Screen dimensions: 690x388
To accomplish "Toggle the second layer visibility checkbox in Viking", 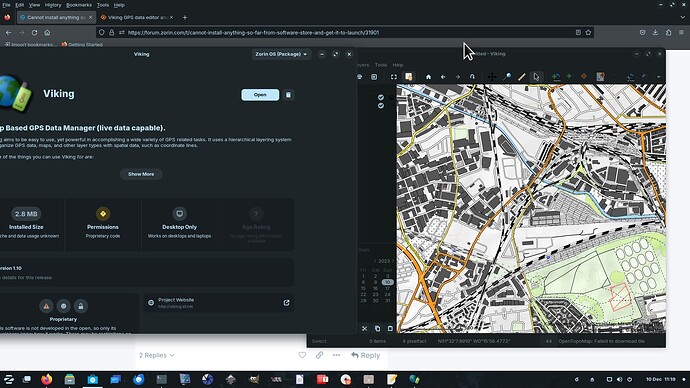I will 381,106.
